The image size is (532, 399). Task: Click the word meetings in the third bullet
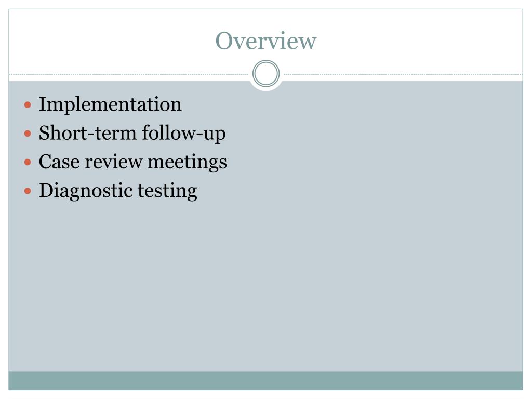click(x=187, y=162)
